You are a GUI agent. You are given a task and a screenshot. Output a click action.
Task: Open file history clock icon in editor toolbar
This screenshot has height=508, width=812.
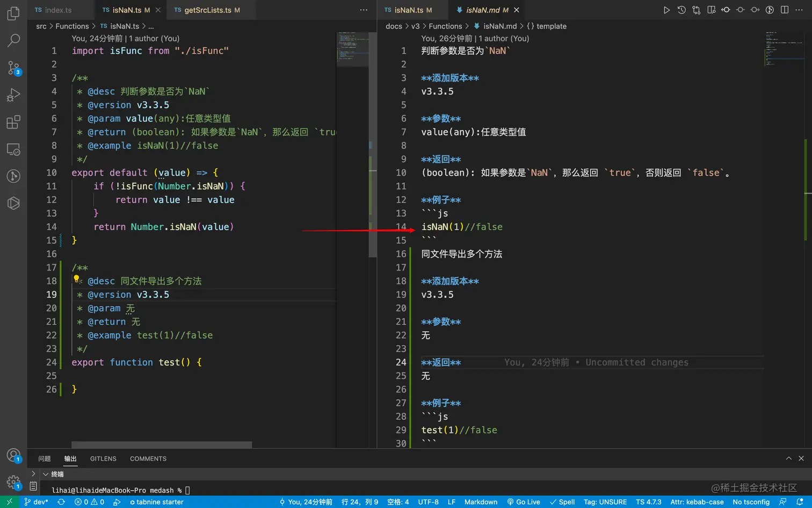(x=682, y=10)
